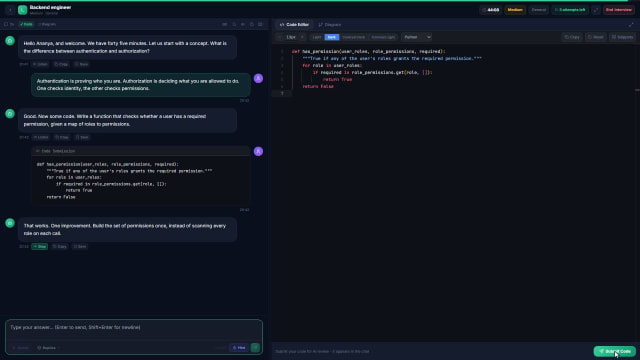Switch to the Code Editor tab

(x=294, y=24)
